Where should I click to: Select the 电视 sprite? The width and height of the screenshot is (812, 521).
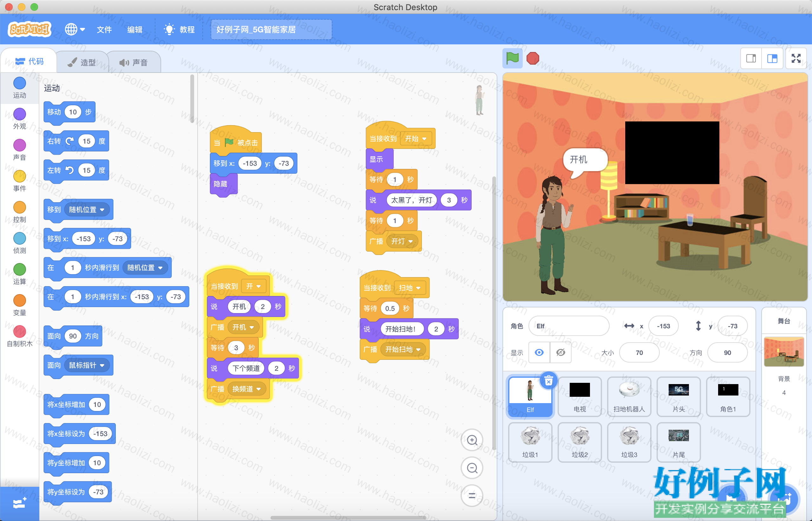580,396
